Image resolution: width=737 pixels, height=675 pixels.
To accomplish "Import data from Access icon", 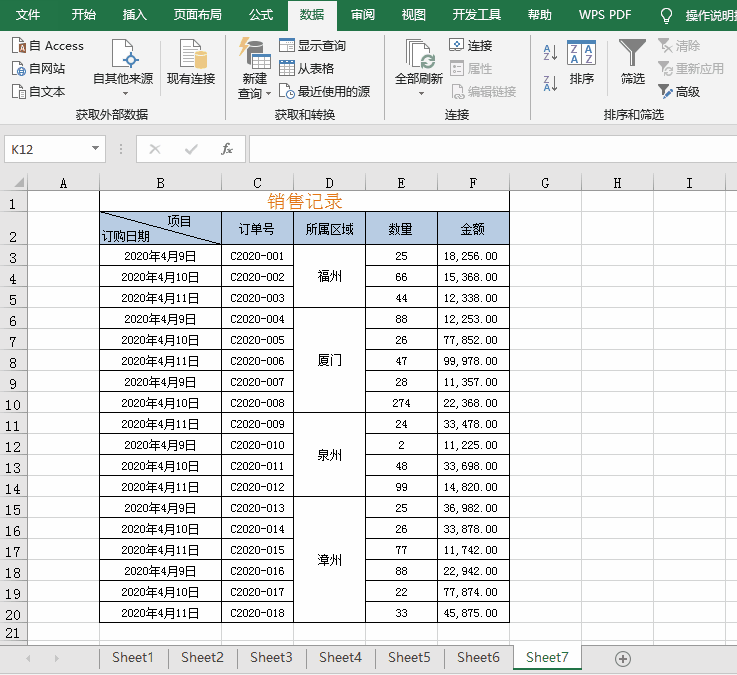I will 19,46.
